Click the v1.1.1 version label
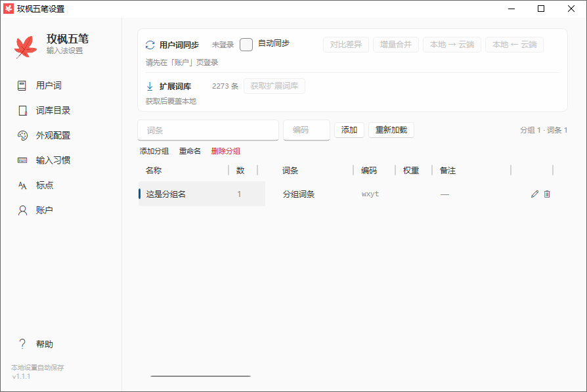This screenshot has height=392, width=587. click(21, 376)
